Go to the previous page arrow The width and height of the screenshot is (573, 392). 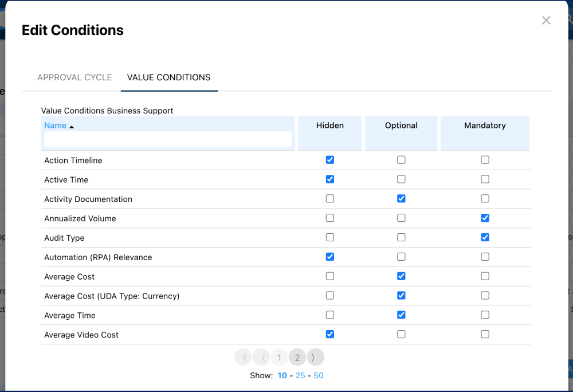pos(262,358)
